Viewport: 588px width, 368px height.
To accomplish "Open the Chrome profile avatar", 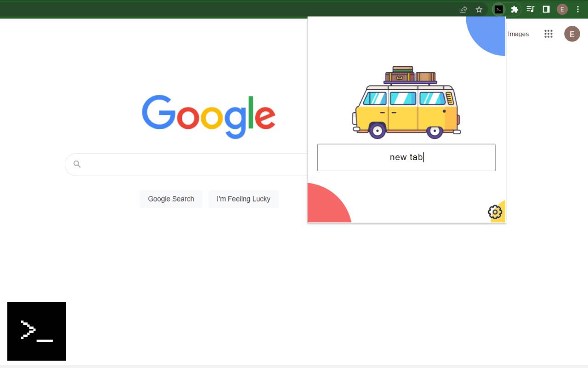I will [x=562, y=9].
